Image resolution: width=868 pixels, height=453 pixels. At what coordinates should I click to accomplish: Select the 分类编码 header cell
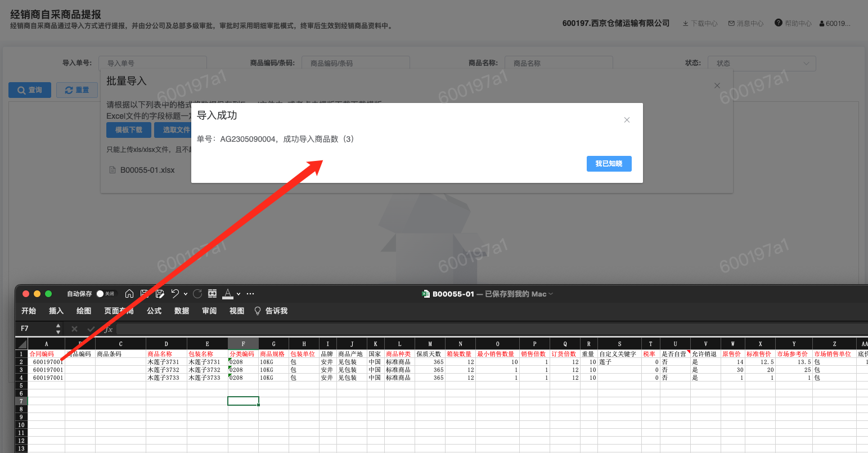[243, 354]
